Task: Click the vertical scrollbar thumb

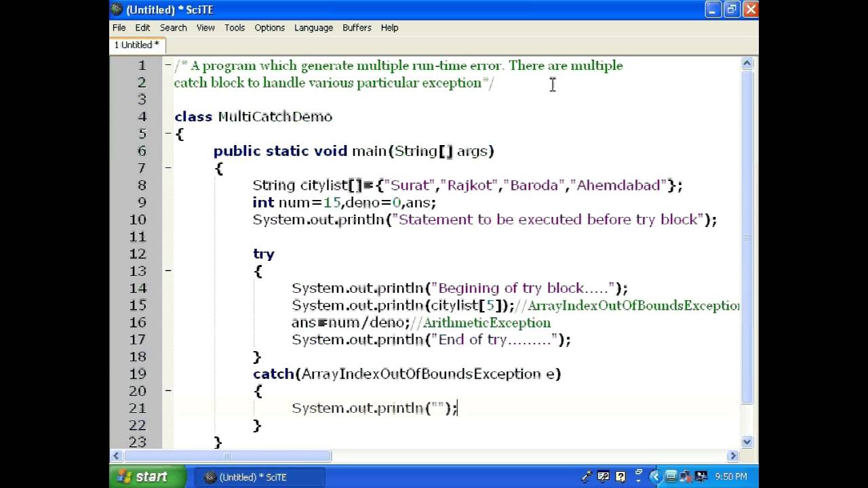Action: tap(747, 237)
